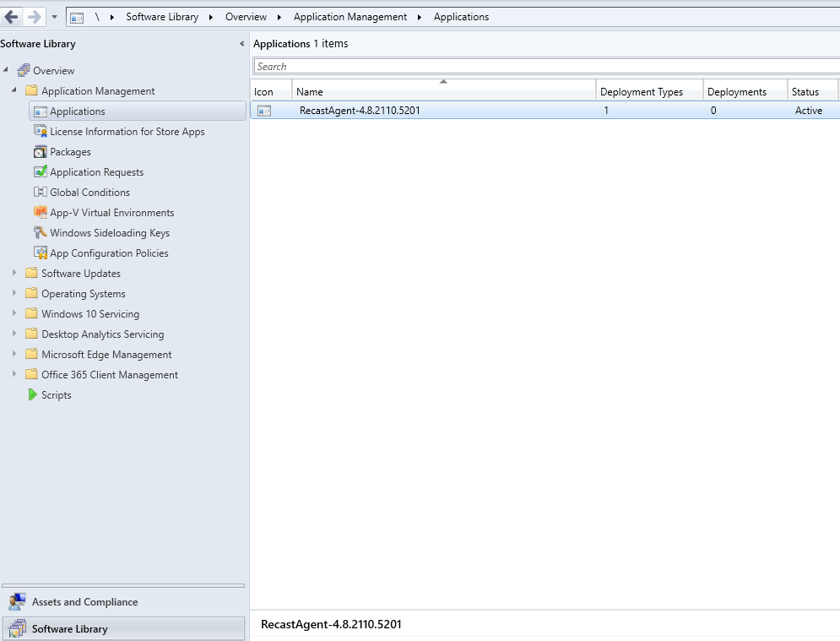Select the RecastAgent-4.8.2110.5201 application row

point(545,111)
